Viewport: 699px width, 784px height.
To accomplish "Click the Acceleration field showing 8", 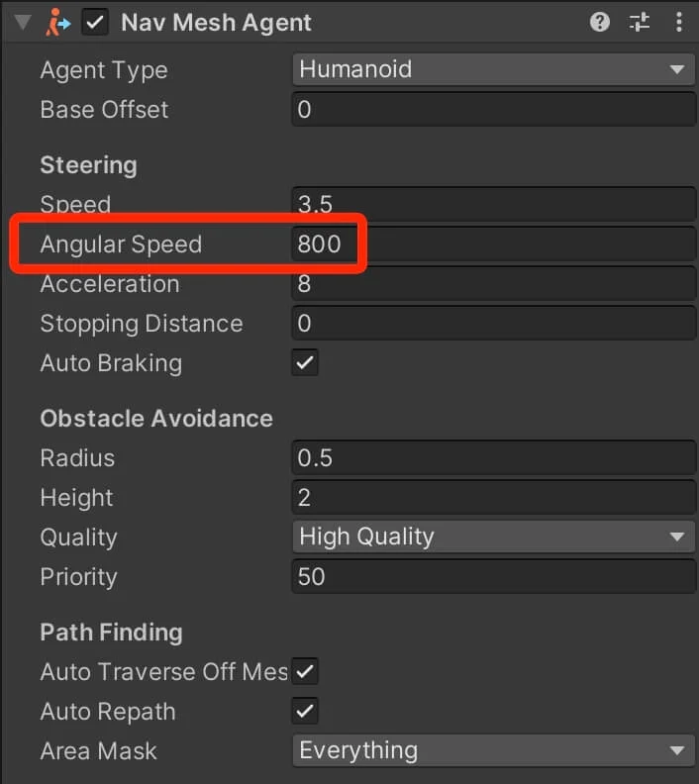I will click(x=493, y=283).
